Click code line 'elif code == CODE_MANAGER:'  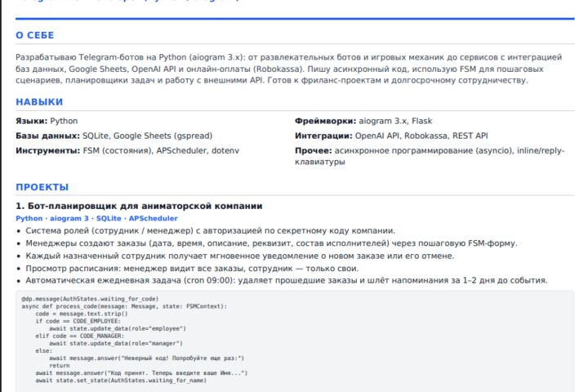pyautogui.click(x=79, y=336)
